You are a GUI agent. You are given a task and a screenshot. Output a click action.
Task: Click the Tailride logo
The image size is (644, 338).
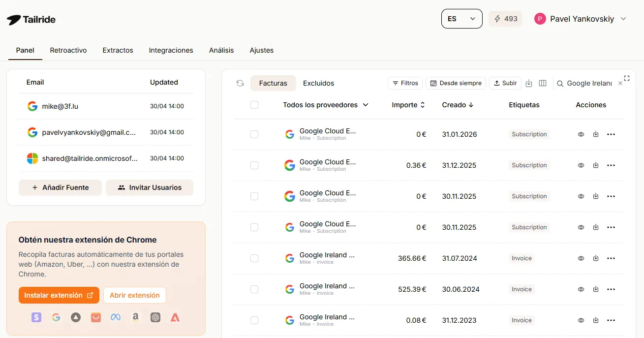coord(31,20)
